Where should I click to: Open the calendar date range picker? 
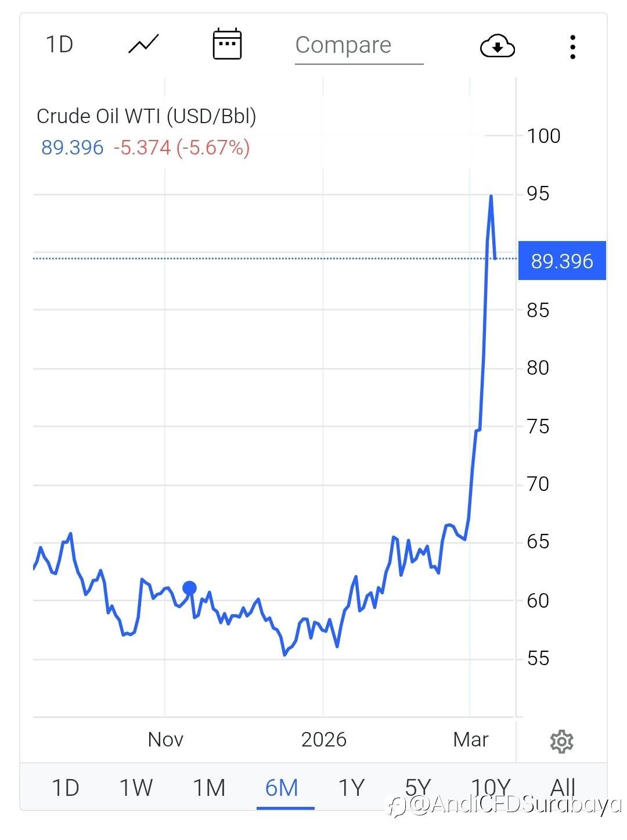pyautogui.click(x=227, y=44)
